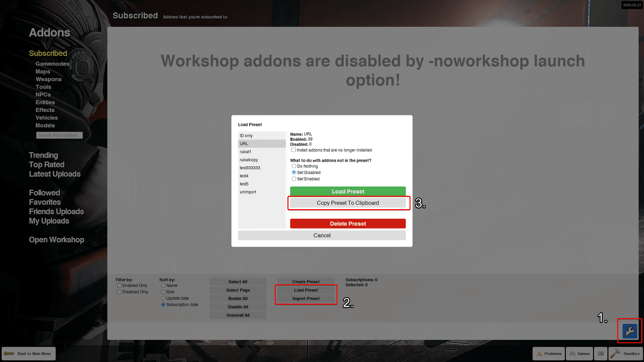This screenshot has height=362, width=644.
Task: Click the Create Preset button
Action: pos(306,282)
